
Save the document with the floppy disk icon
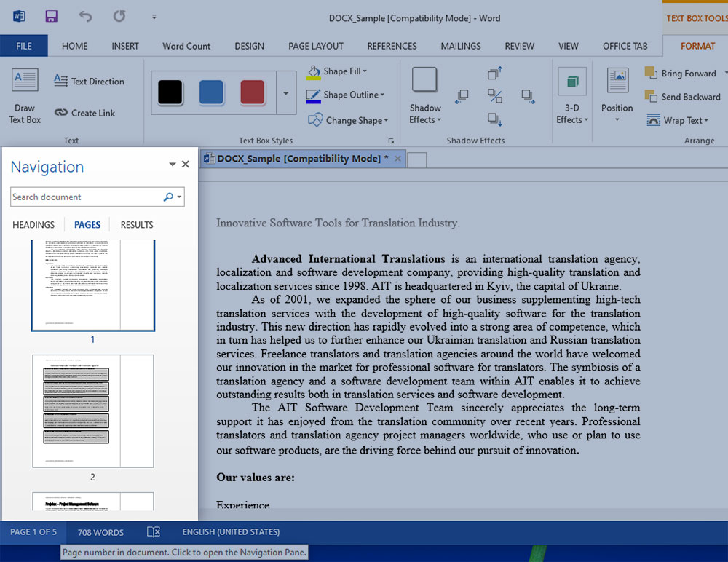click(51, 16)
